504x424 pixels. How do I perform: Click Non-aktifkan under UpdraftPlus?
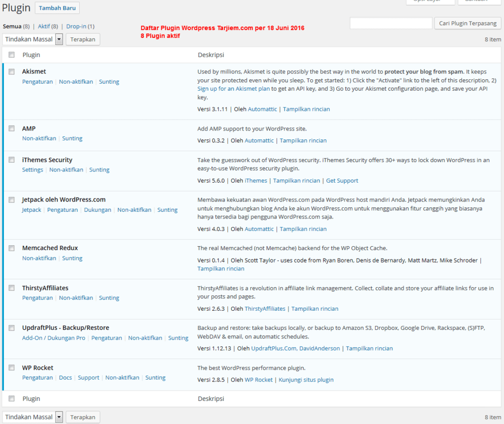[145, 338]
